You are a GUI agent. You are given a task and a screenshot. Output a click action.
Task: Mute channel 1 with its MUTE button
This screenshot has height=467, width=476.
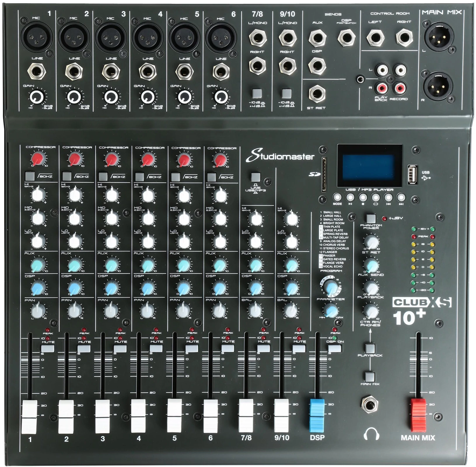point(48,348)
